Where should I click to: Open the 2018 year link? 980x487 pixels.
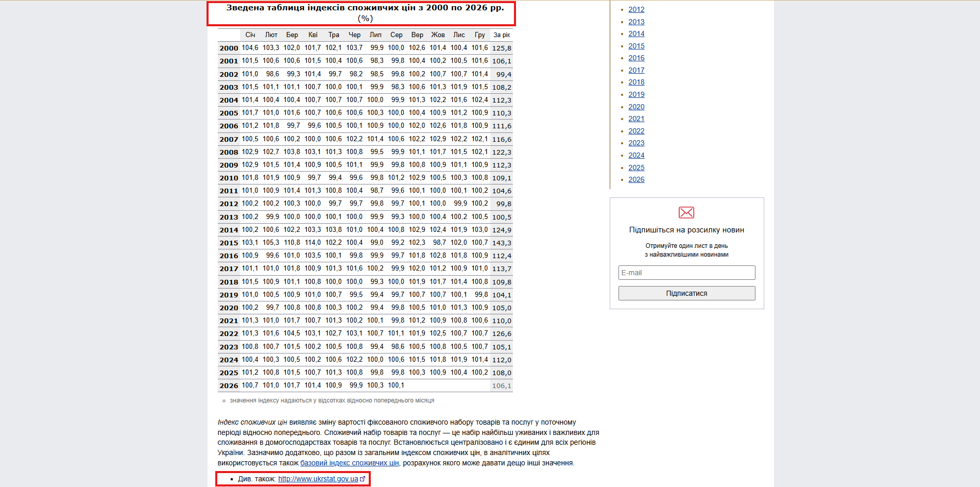[x=636, y=82]
